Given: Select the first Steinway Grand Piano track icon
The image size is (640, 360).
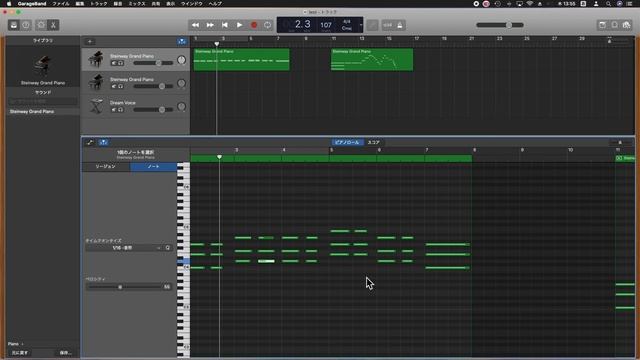Looking at the screenshot, I should click(96, 59).
